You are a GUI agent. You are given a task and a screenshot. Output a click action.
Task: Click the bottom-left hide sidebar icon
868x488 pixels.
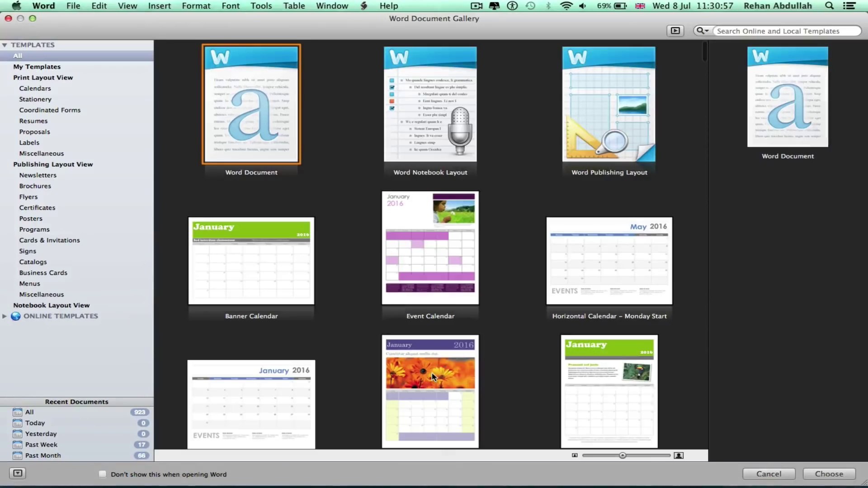[x=18, y=473]
